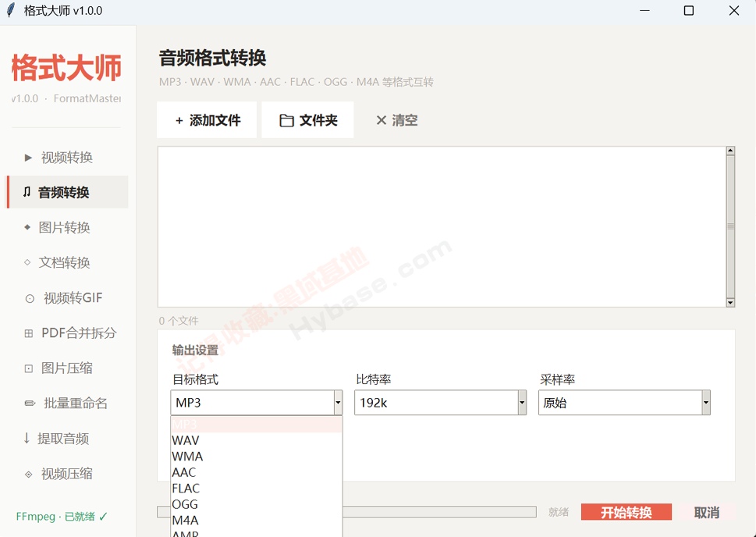756x537 pixels.
Task: Click the music note icon beside 音频转换
Action: click(27, 192)
